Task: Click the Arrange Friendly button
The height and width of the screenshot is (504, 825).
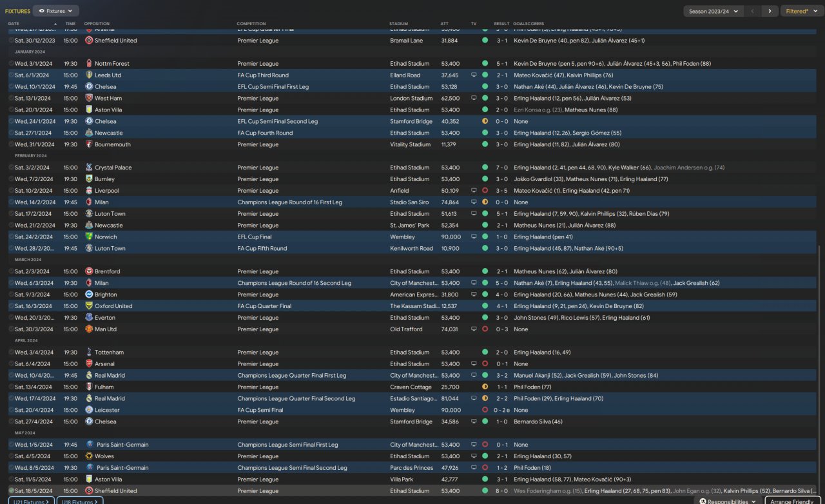Action: click(793, 501)
